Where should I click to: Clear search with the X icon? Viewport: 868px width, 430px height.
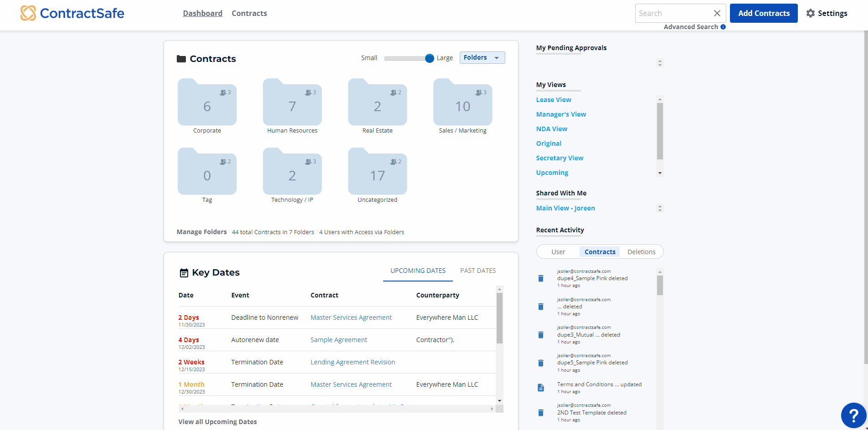[x=717, y=13]
